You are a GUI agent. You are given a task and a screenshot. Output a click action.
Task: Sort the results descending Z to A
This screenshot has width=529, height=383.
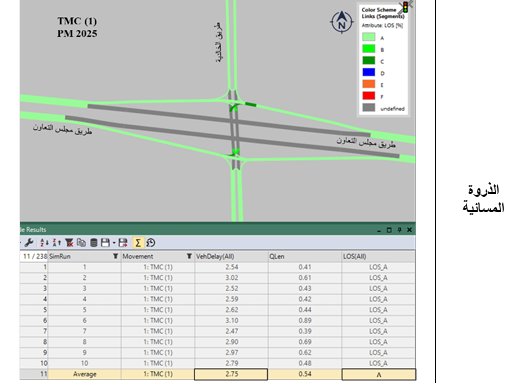point(57,243)
